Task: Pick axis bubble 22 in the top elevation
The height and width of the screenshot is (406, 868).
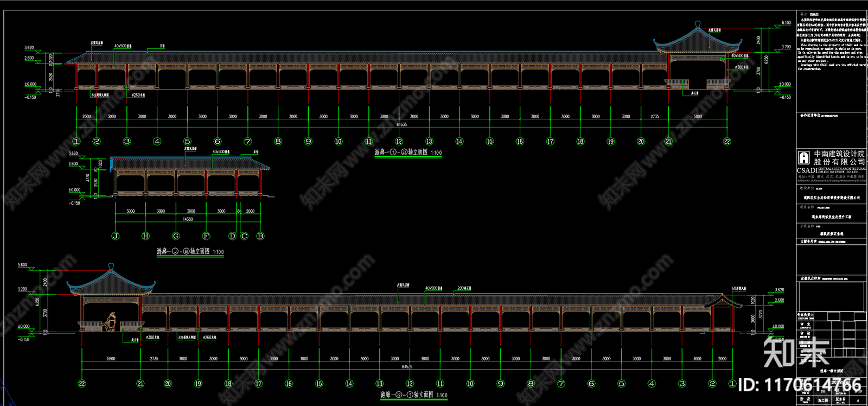Action: click(x=727, y=141)
